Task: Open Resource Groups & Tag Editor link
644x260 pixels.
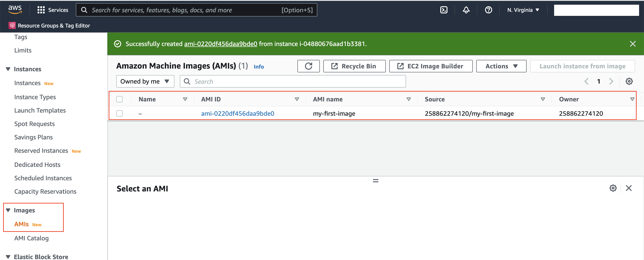Action: (x=54, y=25)
